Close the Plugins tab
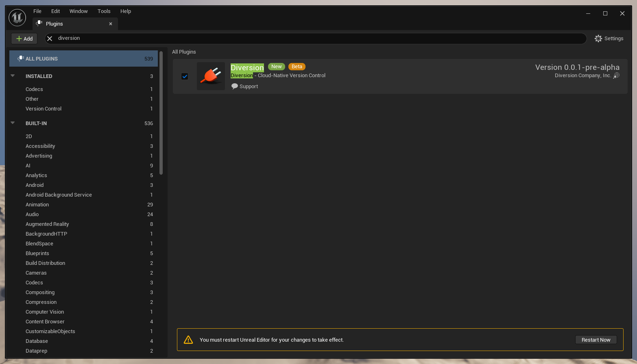The image size is (637, 364). tap(111, 24)
